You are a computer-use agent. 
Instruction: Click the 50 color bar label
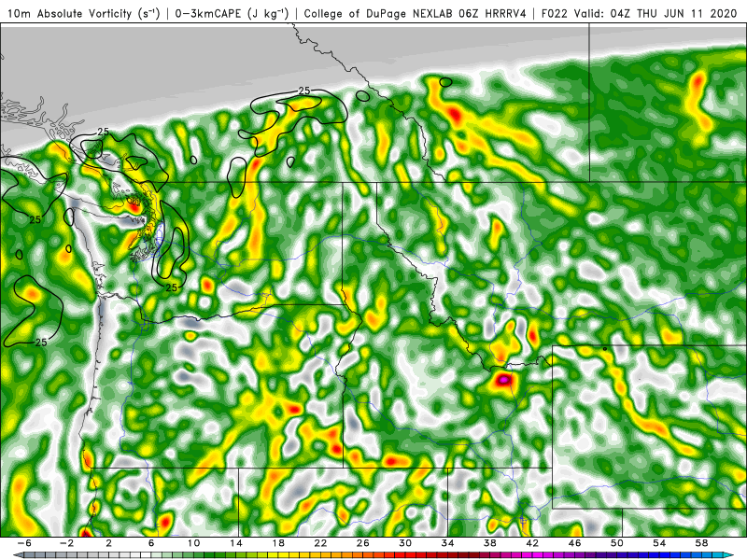617,543
